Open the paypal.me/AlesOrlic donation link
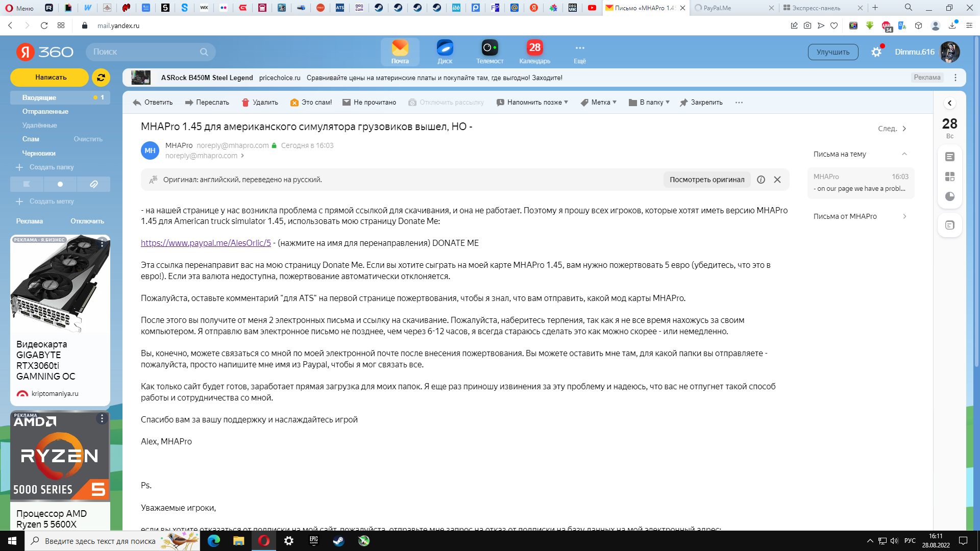This screenshot has width=980, height=551. 206,243
